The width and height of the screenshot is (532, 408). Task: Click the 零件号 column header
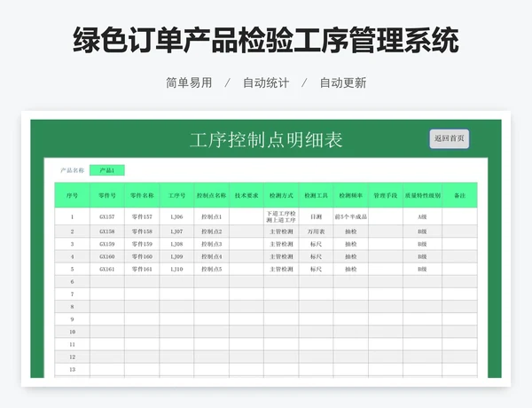[107, 195]
